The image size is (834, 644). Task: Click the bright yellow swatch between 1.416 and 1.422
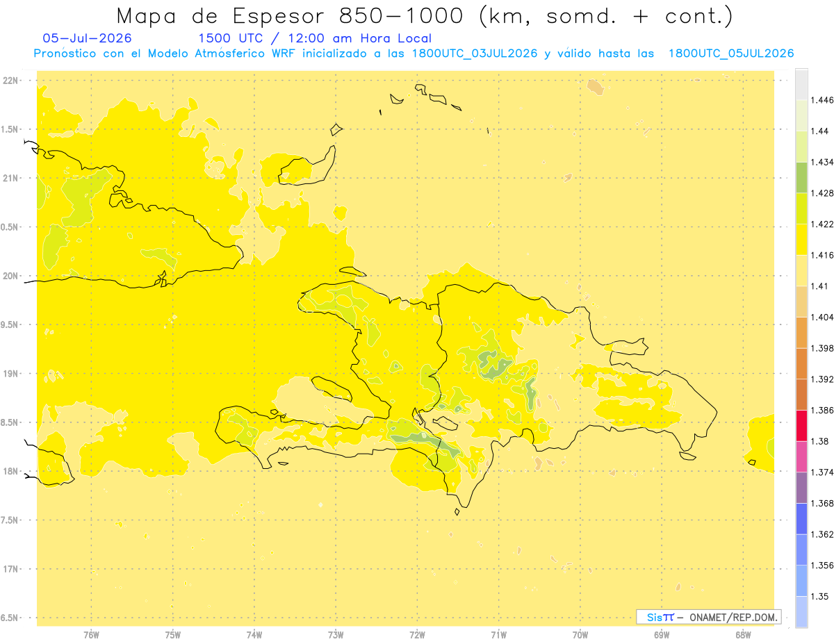pos(801,240)
